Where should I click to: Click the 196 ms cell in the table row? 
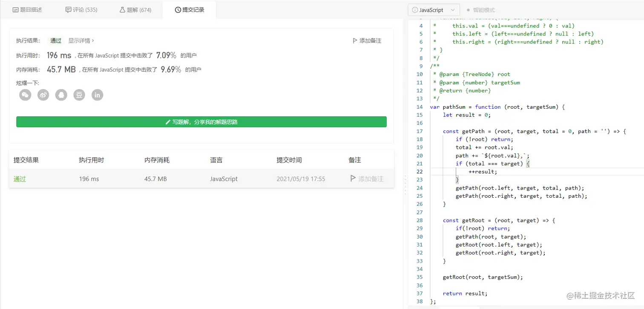[x=89, y=179]
